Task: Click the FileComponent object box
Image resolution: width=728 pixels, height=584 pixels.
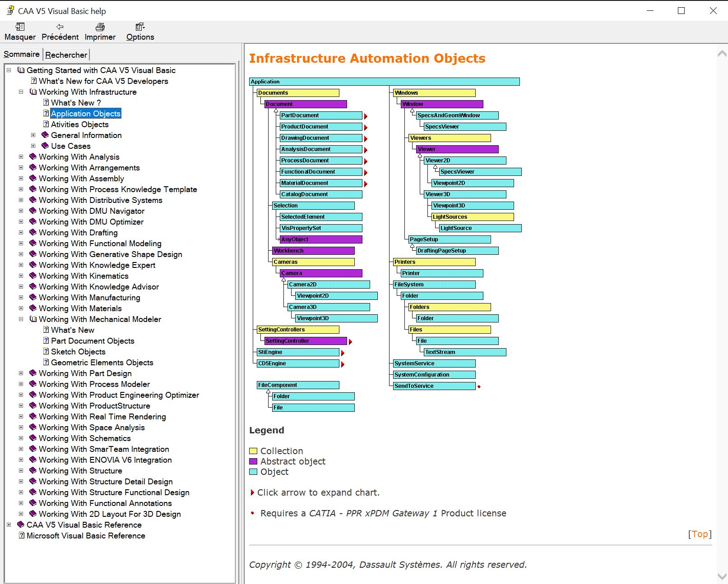Action: (x=298, y=385)
